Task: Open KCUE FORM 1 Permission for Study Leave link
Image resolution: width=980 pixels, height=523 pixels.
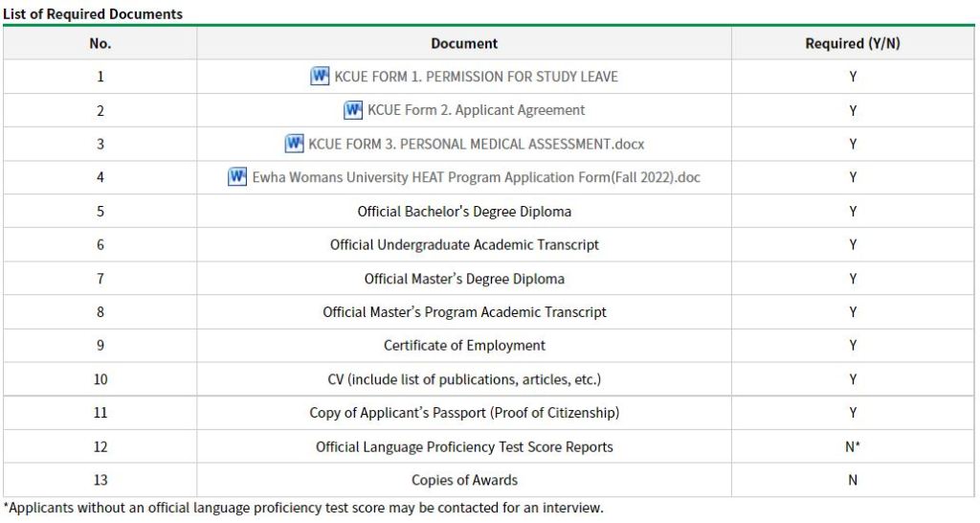Action: point(476,77)
